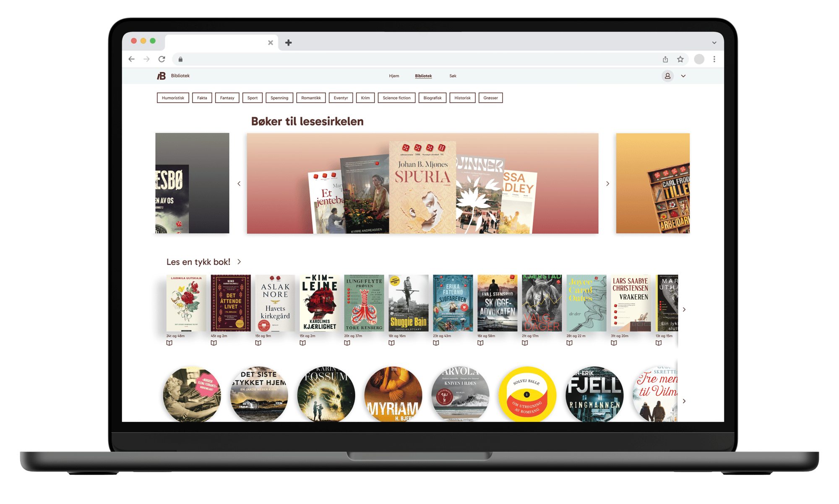Screen dimensions: 839x504
Task: Advance the lesesirkelen carousel with the right arrow
Action: pos(607,184)
